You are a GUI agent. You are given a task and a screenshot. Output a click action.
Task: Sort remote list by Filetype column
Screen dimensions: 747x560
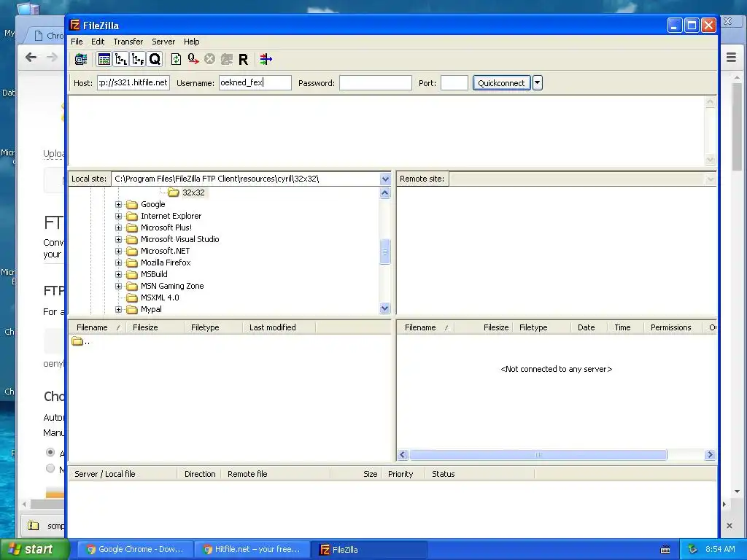click(x=542, y=327)
